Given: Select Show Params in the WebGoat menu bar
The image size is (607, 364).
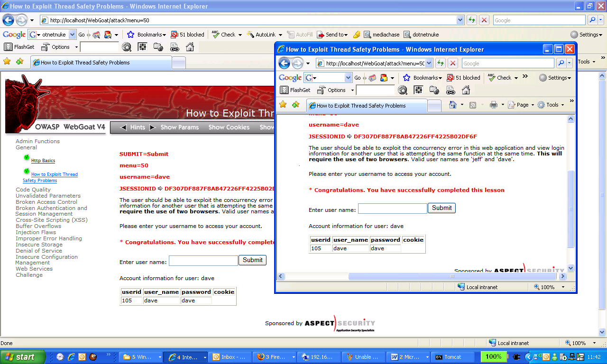Looking at the screenshot, I should click(x=179, y=127).
